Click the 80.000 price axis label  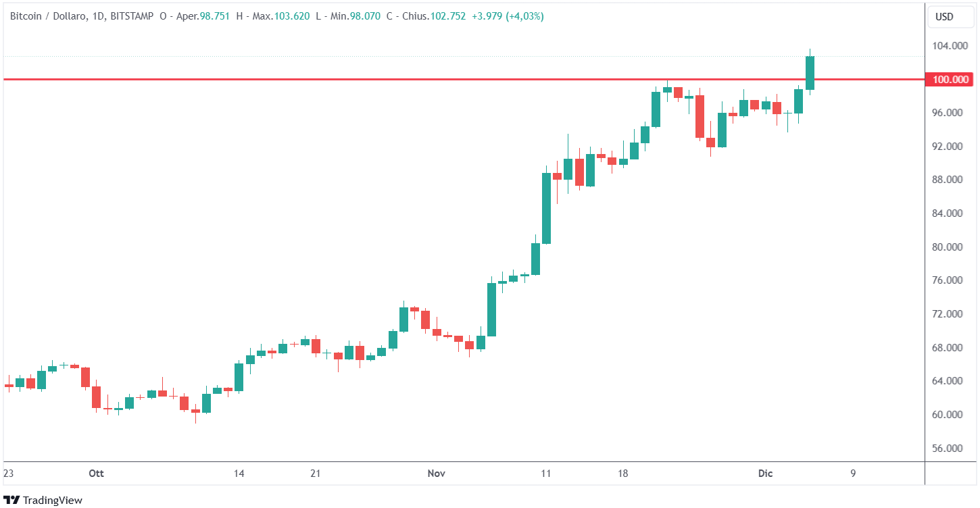949,247
